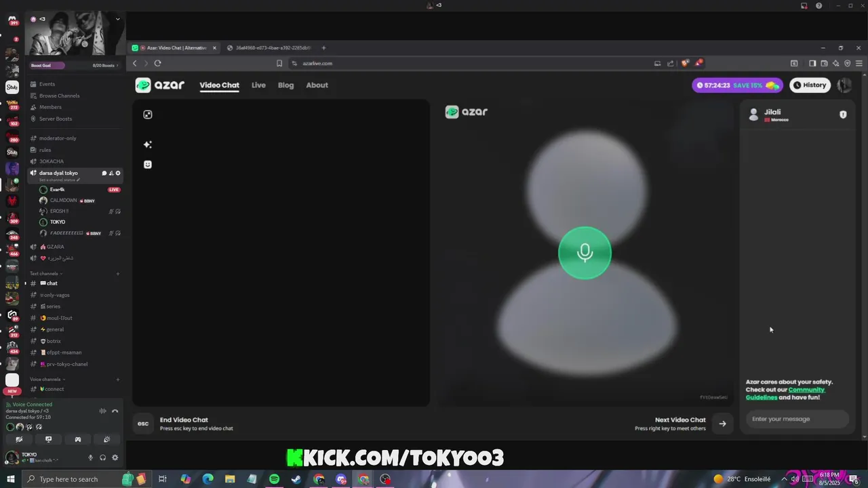868x488 pixels.
Task: Open the About page in Azar
Action: pos(317,85)
